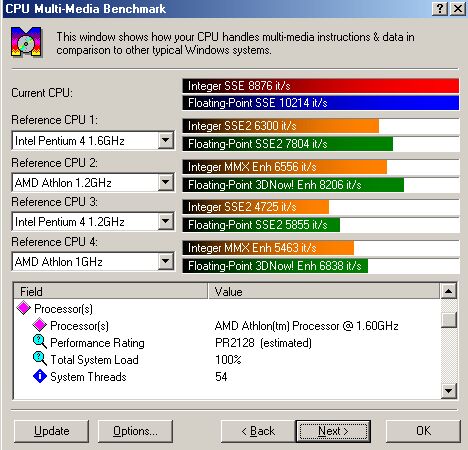Click the Integer MMX Enh 6556 it/s bar

(x=285, y=167)
